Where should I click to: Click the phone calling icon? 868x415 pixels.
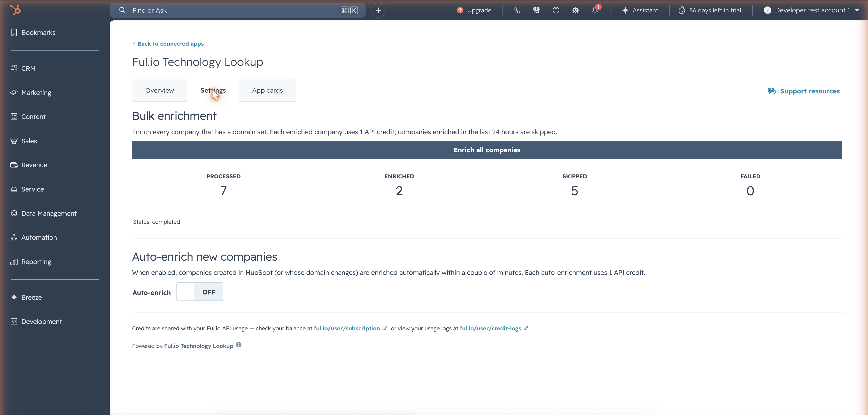[x=517, y=10]
